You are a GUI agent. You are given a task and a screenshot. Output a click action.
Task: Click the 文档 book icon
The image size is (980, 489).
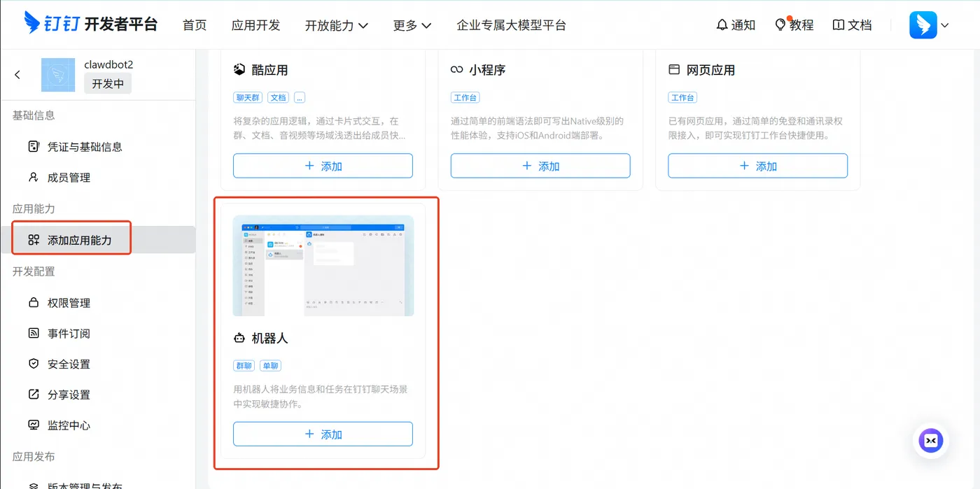[839, 24]
